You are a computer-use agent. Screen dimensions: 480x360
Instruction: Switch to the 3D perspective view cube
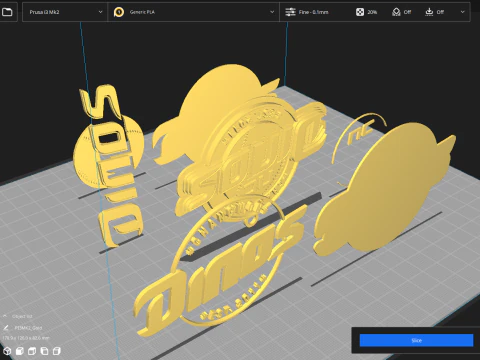(7, 351)
